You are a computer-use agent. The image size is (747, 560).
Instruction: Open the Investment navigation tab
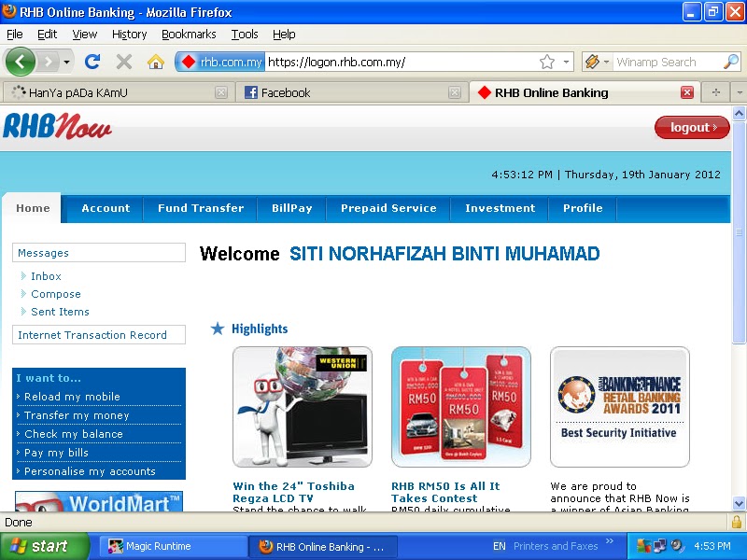pyautogui.click(x=500, y=208)
